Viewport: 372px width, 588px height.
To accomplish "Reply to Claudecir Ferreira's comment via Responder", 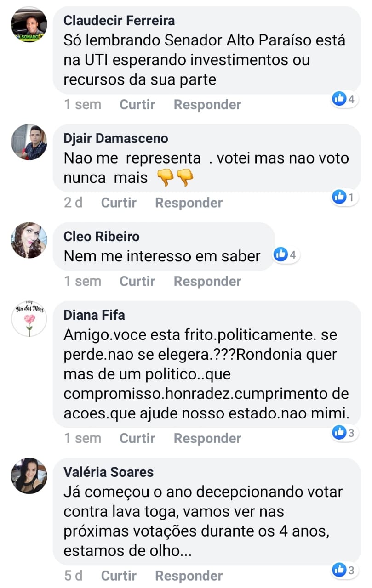I will (207, 105).
